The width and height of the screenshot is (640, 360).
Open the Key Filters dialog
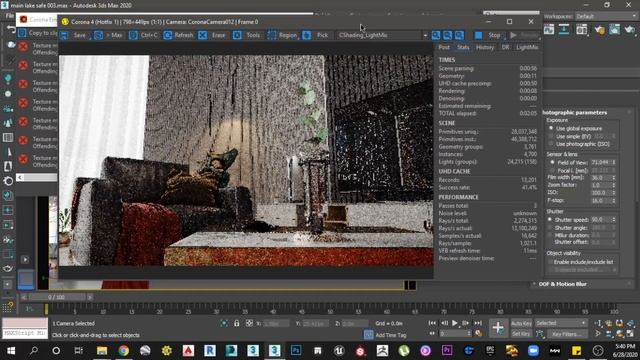[x=567, y=334]
